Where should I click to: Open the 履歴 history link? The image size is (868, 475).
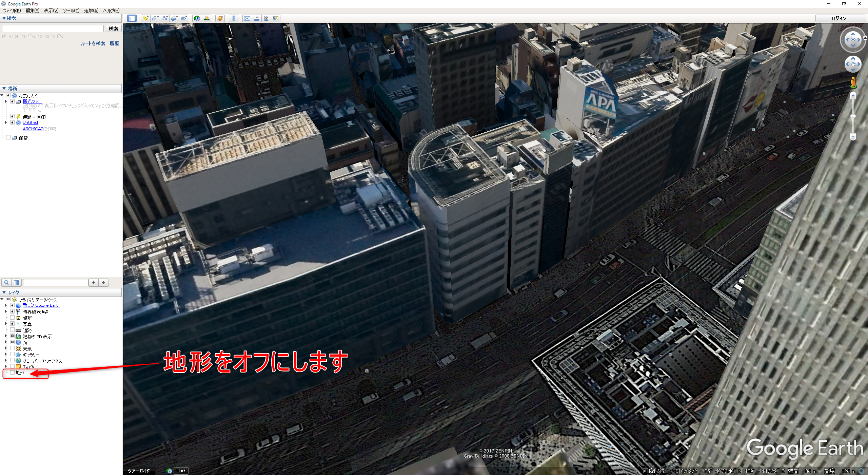pos(114,43)
